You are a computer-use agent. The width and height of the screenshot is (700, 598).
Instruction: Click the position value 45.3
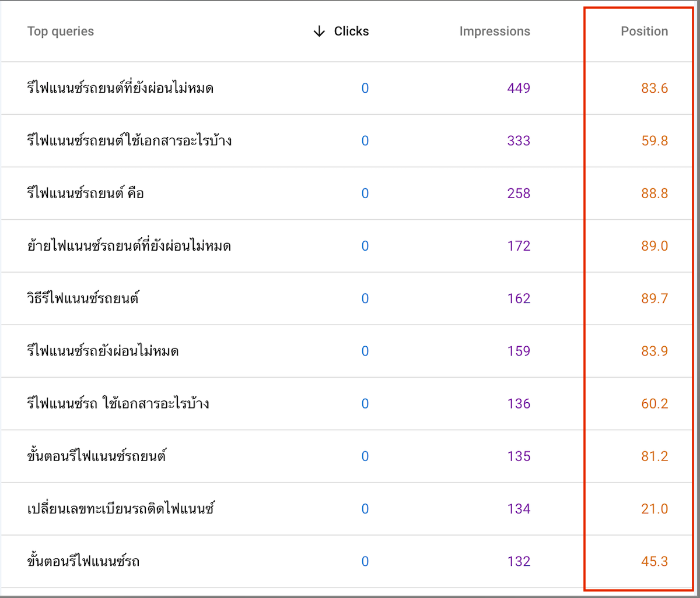pos(656,561)
